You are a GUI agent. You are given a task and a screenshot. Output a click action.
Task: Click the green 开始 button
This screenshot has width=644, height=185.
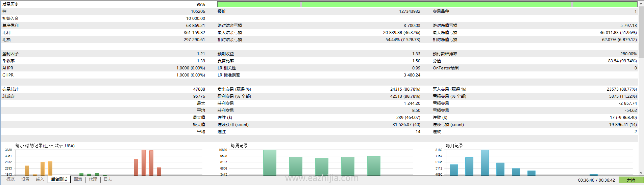(x=631, y=180)
